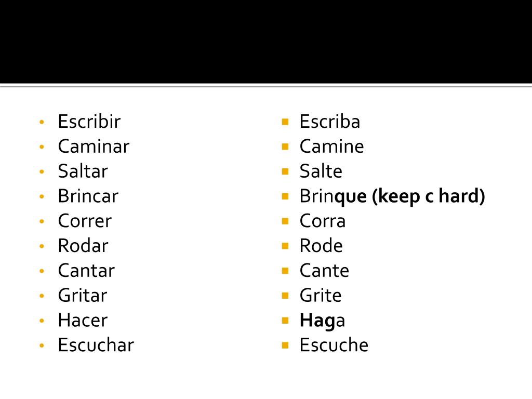Click the bold word Haga
The height and width of the screenshot is (399, 532).
(x=322, y=321)
